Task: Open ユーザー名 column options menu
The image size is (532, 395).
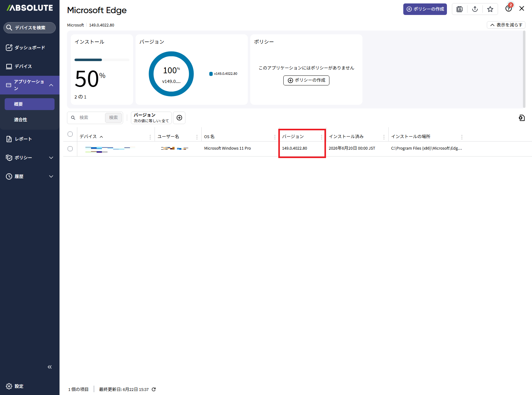Action: 197,137
